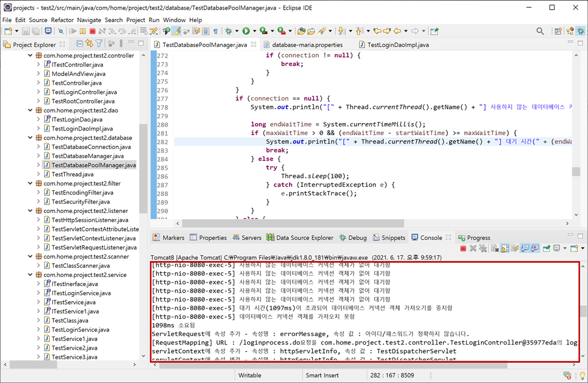Switch to database-maria.properties editor tab

point(303,45)
